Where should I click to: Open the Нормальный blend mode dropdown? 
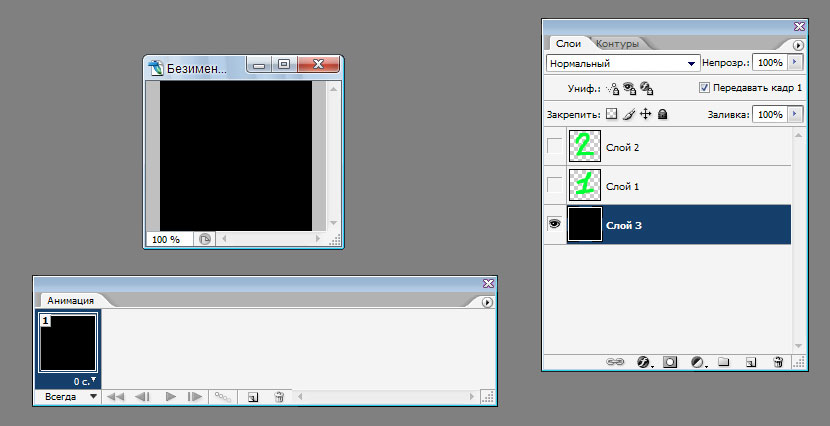point(622,62)
